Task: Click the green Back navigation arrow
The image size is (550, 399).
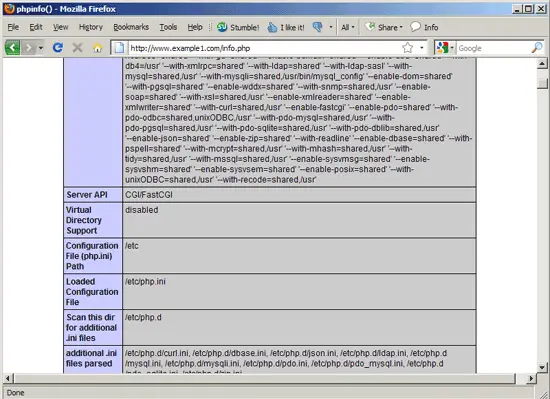Action: 12,47
